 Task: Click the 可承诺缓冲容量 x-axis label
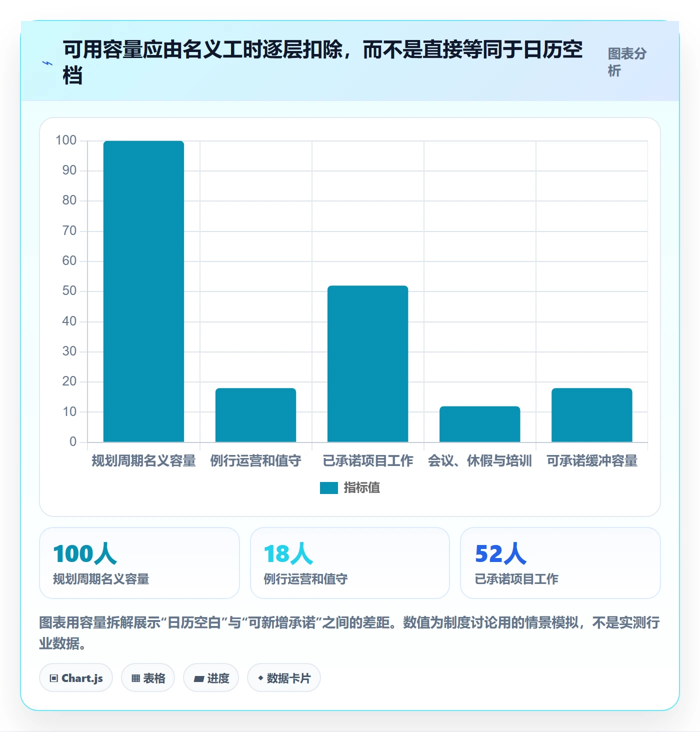click(591, 460)
